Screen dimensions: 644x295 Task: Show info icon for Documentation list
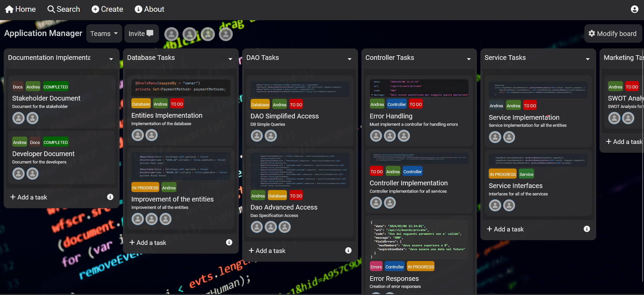tap(110, 197)
